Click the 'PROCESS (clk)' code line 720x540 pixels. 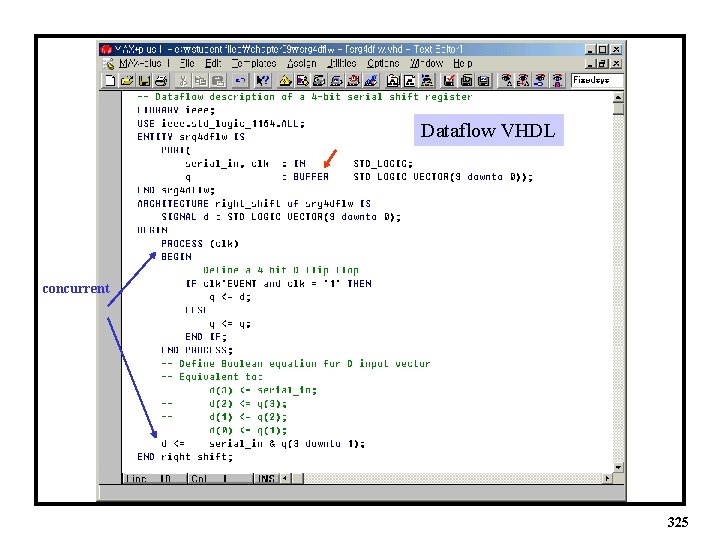click(x=200, y=244)
